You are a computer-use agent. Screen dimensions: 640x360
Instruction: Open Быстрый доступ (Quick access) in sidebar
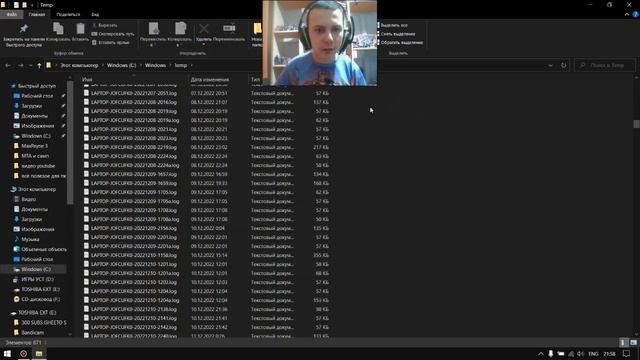(x=37, y=86)
